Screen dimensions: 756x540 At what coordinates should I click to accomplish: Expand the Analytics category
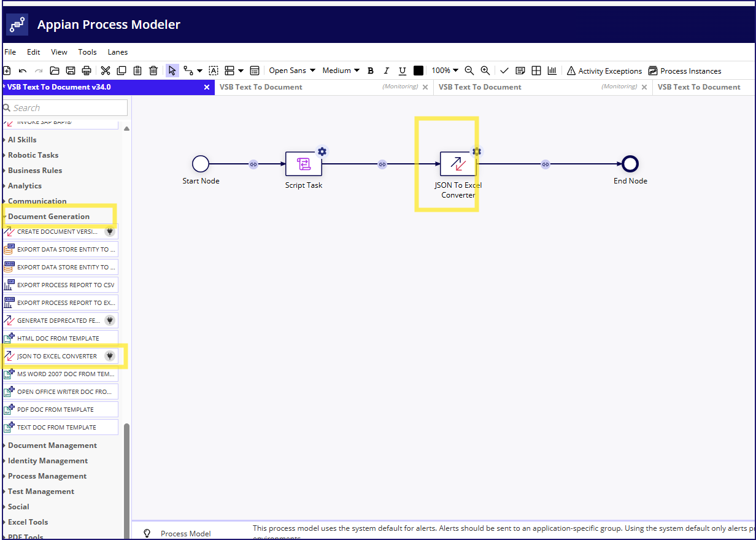(25, 186)
